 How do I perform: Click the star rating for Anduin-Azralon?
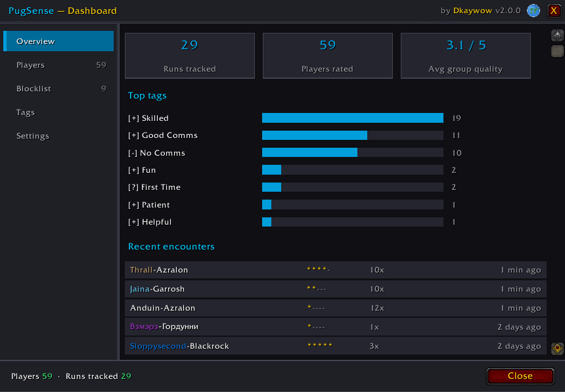tap(316, 307)
